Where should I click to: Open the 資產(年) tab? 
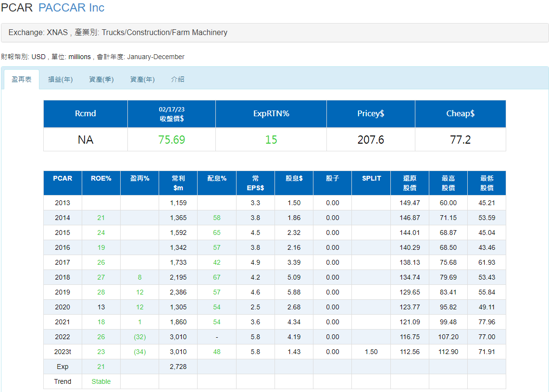[142, 79]
